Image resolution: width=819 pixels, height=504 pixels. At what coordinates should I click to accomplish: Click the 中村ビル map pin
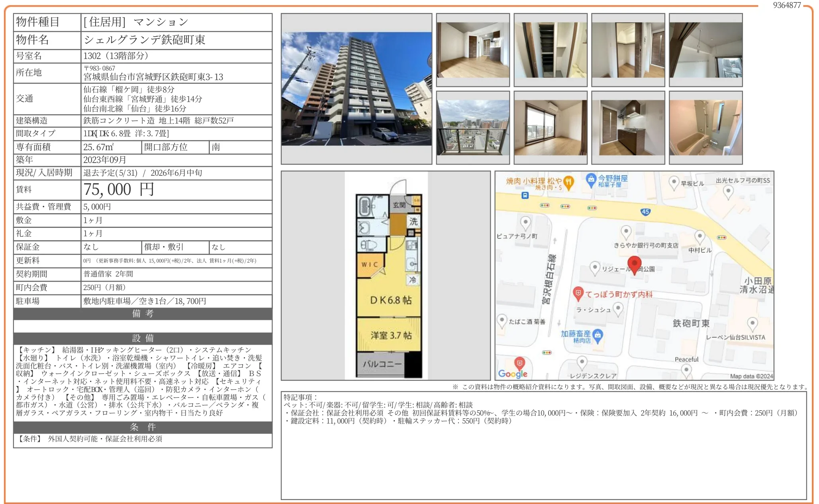[700, 237]
